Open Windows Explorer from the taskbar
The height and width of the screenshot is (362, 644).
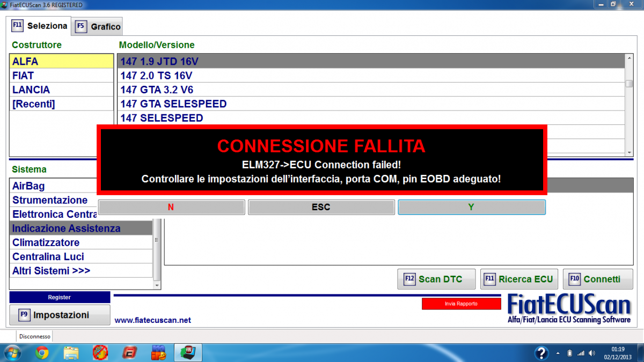(x=71, y=352)
